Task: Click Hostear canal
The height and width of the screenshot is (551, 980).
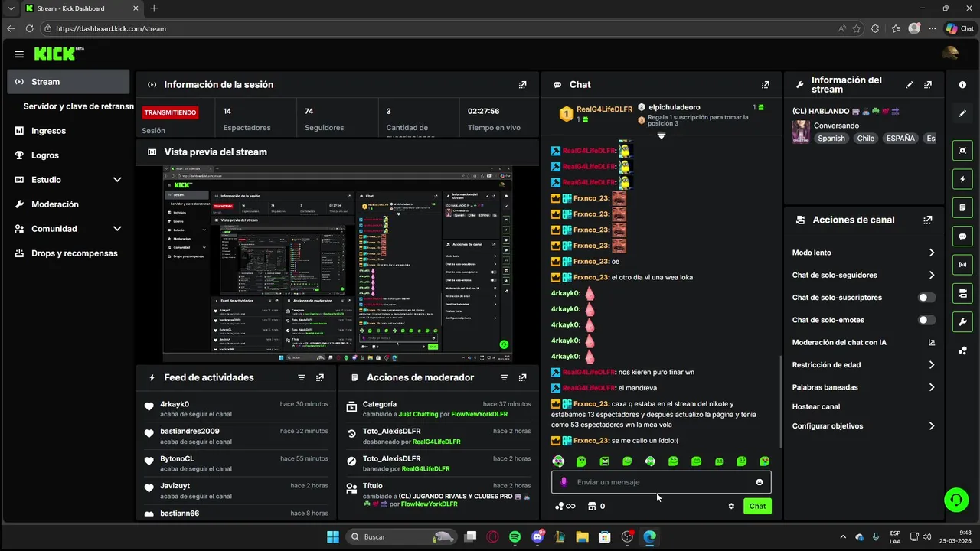Action: pyautogui.click(x=816, y=406)
